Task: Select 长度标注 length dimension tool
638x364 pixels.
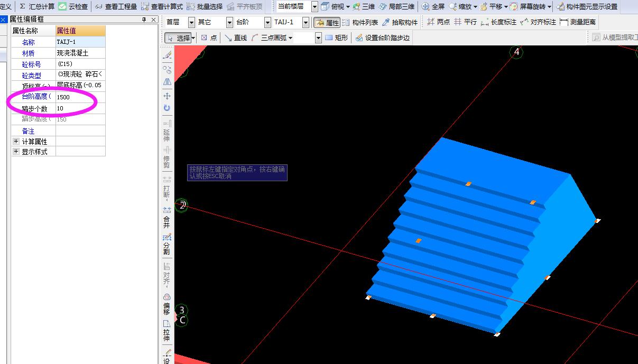Action: click(498, 22)
